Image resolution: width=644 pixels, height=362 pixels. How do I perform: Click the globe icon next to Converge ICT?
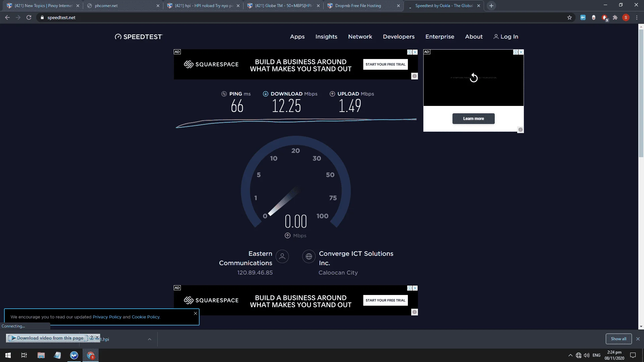(309, 256)
